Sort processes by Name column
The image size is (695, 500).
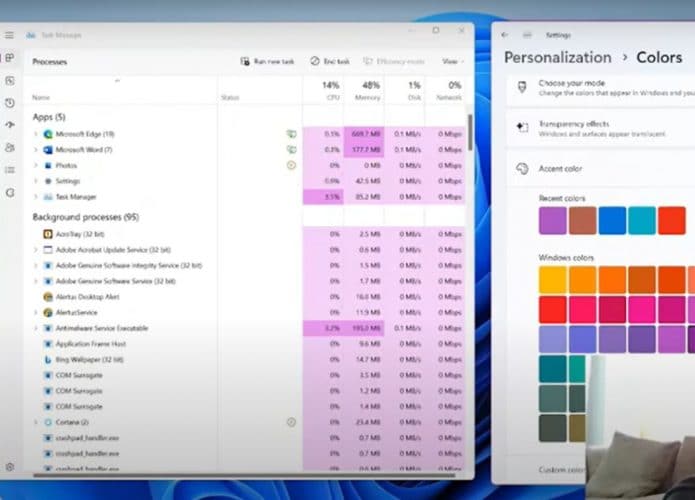tap(41, 98)
